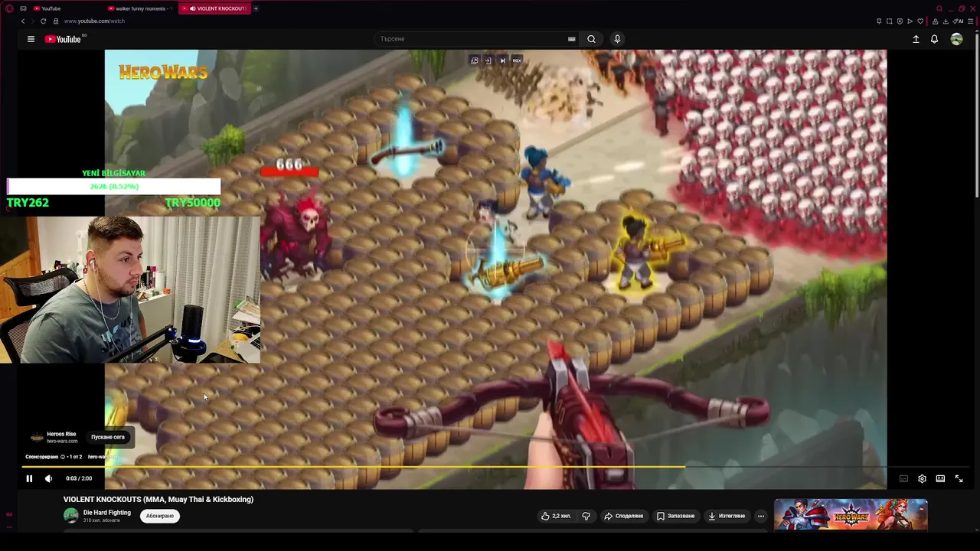This screenshot has width=980, height=551.
Task: Open Opera tab search magnifier in title bar
Action: pyautogui.click(x=939, y=8)
